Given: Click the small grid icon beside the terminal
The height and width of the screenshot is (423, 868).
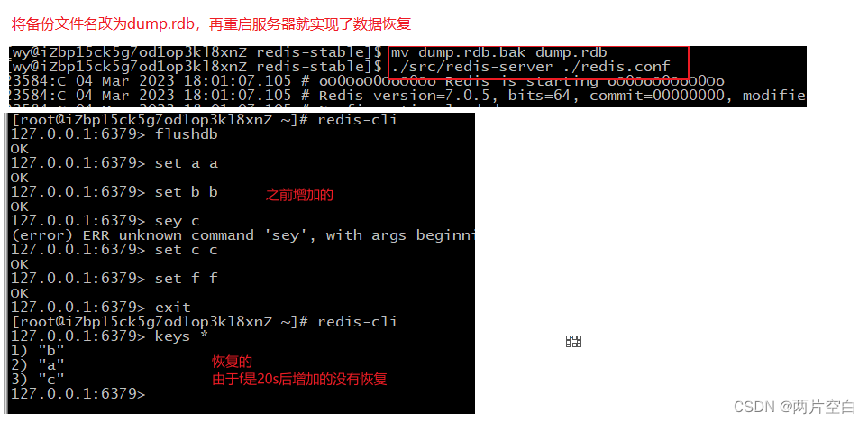Looking at the screenshot, I should click(x=573, y=342).
